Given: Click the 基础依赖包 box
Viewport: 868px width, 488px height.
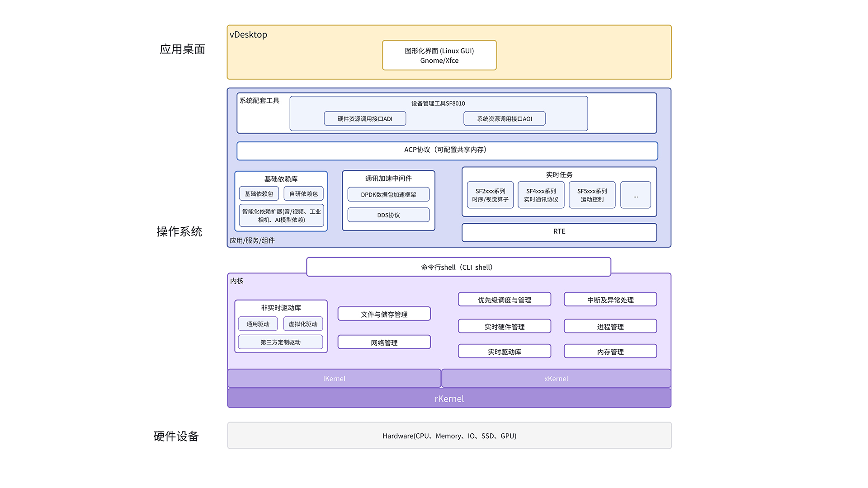Looking at the screenshot, I should click(x=259, y=194).
